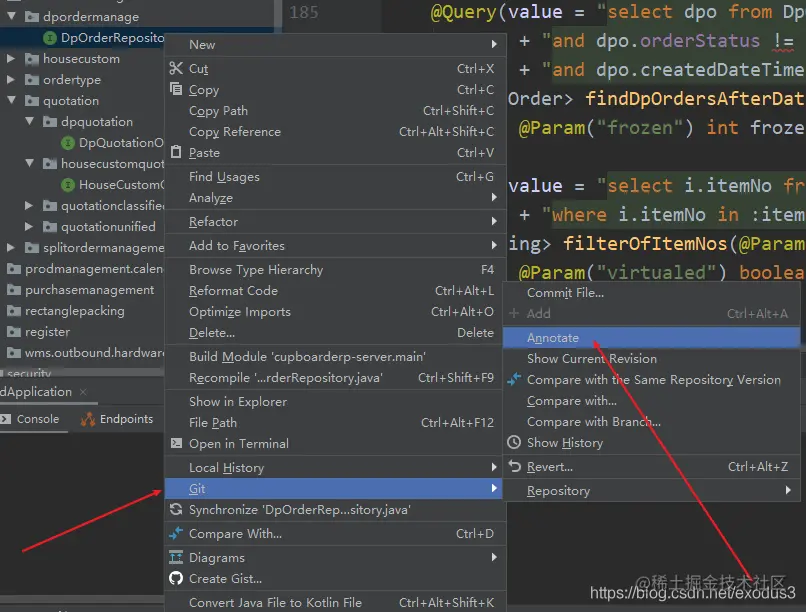Screen dimensions: 806x612
Task: Click the Paste clipboard icon
Action: pos(176,152)
